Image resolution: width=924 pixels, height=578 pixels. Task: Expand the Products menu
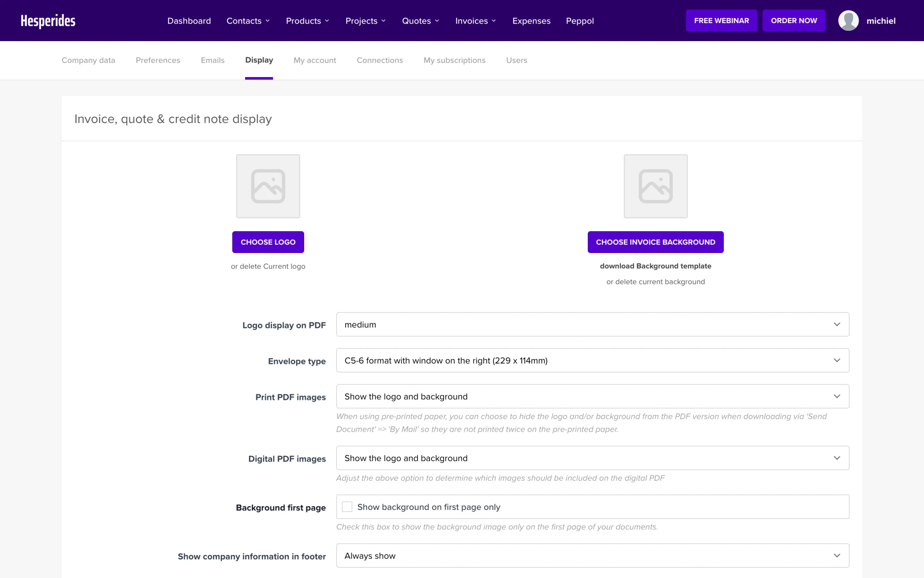pos(308,21)
